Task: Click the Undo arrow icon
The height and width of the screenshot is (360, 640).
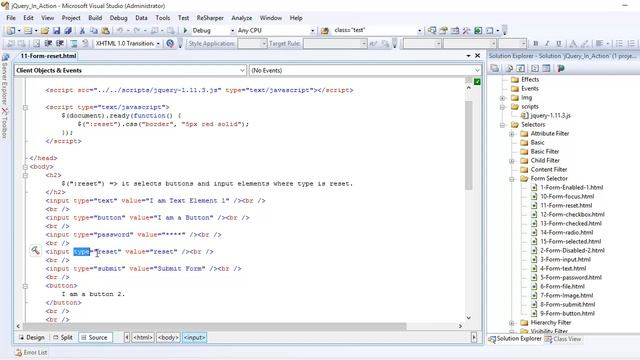Action: (x=120, y=31)
